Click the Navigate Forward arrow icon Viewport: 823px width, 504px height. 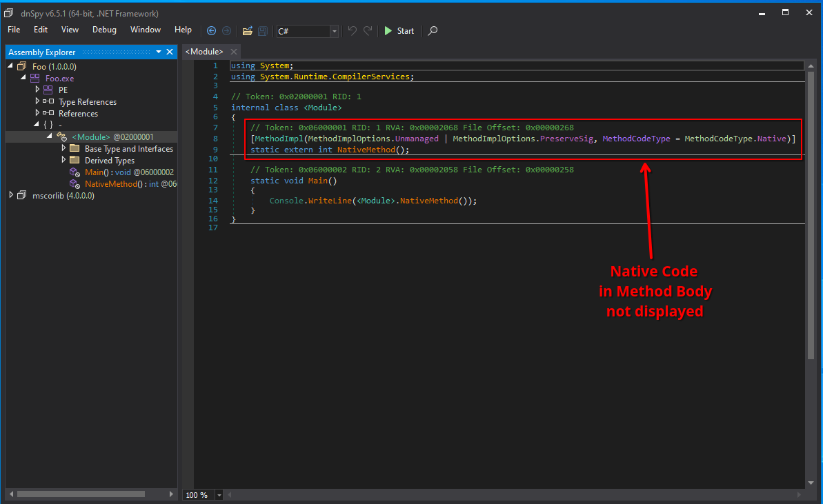(x=226, y=30)
